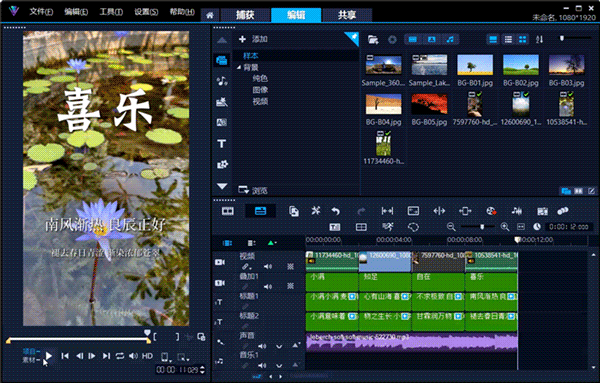This screenshot has height=383, width=600.
Task: Open the motion/time remapping runner icon
Action: tap(387, 227)
